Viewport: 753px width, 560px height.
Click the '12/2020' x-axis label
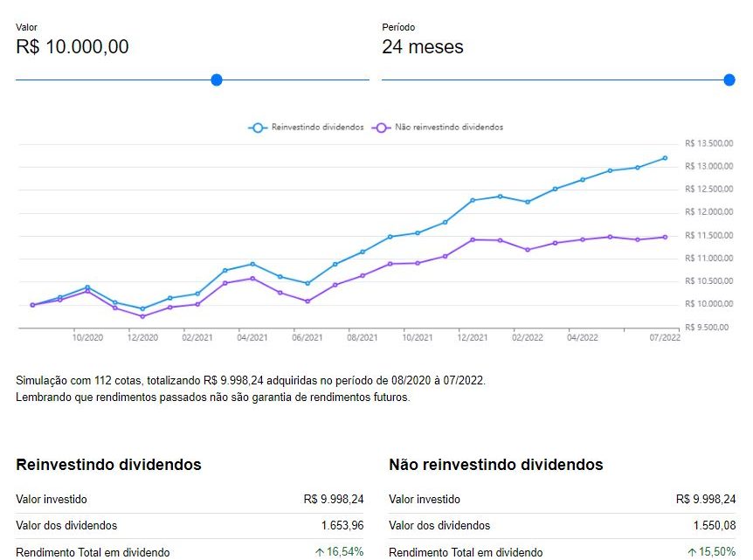tap(142, 337)
